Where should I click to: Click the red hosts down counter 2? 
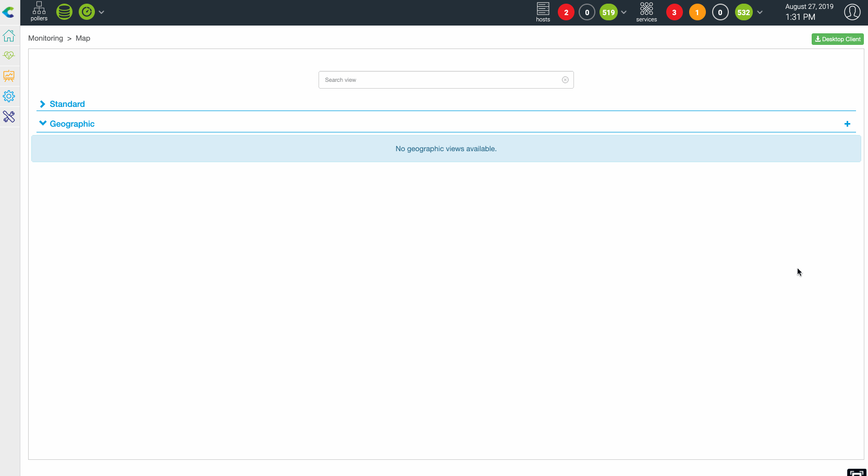pyautogui.click(x=566, y=13)
